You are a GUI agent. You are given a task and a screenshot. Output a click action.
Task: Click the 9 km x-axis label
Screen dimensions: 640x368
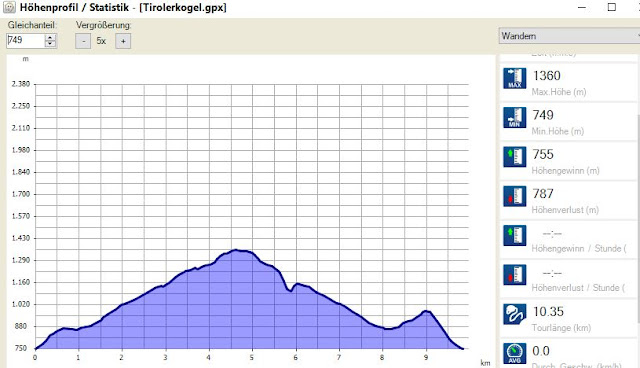click(x=426, y=358)
